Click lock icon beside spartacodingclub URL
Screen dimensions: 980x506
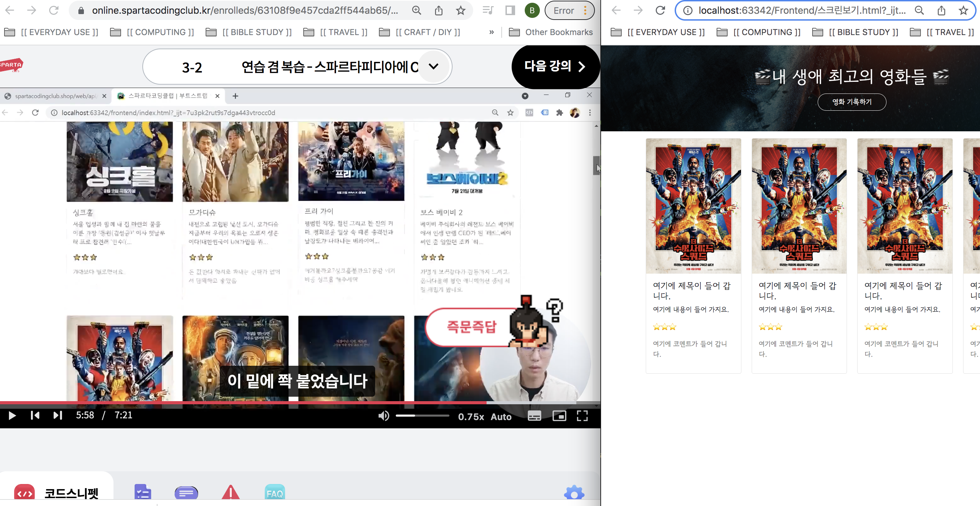click(x=81, y=10)
